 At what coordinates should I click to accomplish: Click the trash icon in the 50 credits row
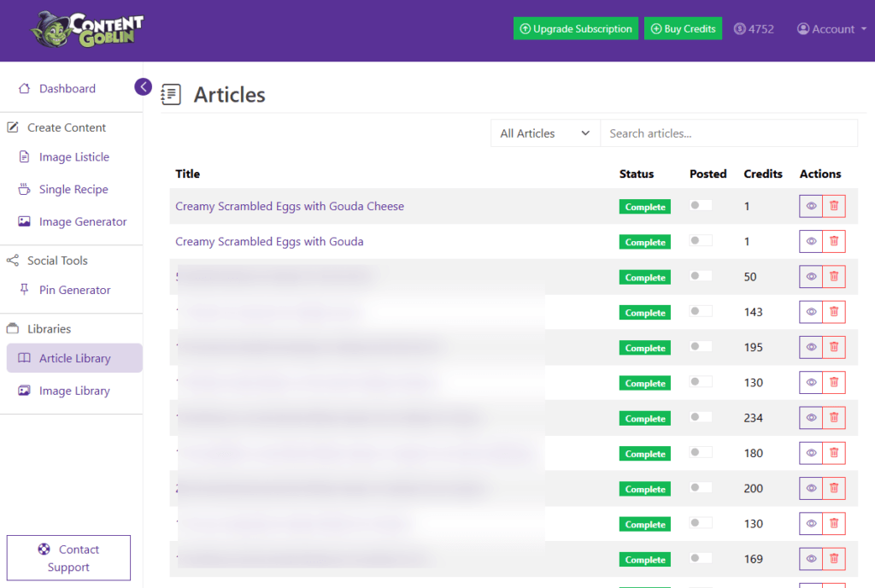pyautogui.click(x=834, y=277)
